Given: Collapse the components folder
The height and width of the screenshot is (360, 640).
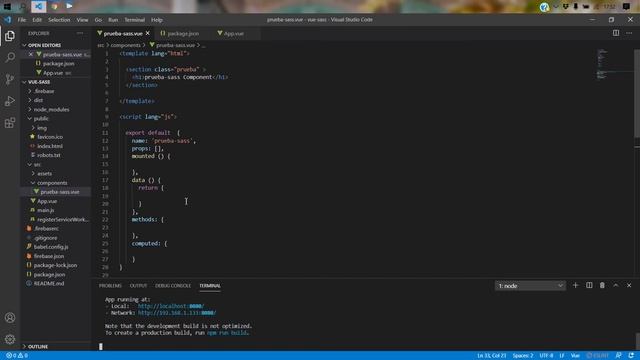Looking at the screenshot, I should point(52,183).
